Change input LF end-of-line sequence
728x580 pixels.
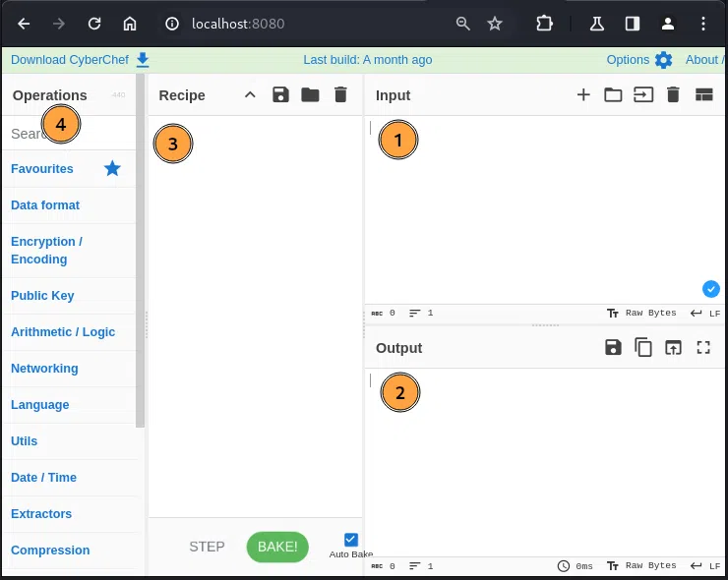click(x=705, y=314)
